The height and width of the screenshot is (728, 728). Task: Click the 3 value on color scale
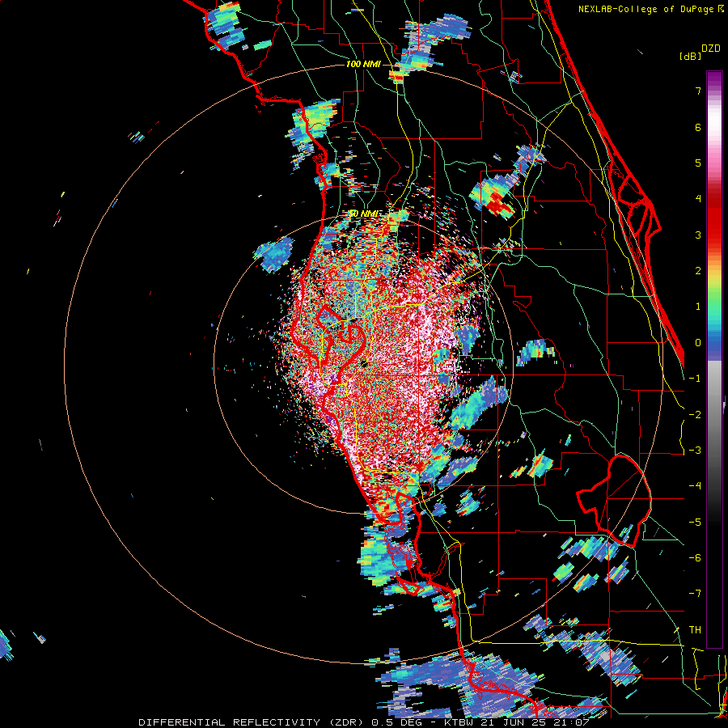coord(698,235)
